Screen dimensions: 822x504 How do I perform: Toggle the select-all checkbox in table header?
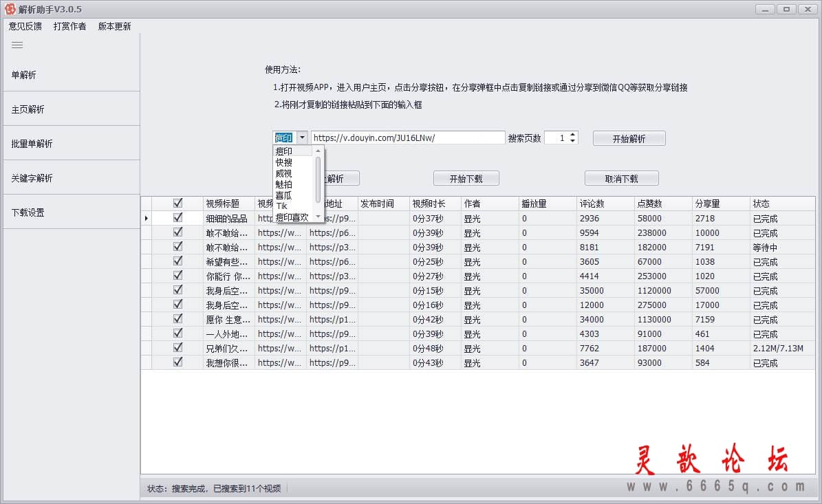pyautogui.click(x=177, y=204)
